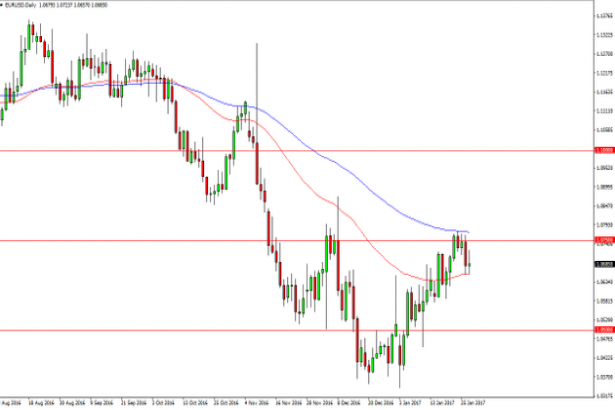Click the 13 Oct 2016 date label
This screenshot has height=410, width=615.
tap(195, 403)
